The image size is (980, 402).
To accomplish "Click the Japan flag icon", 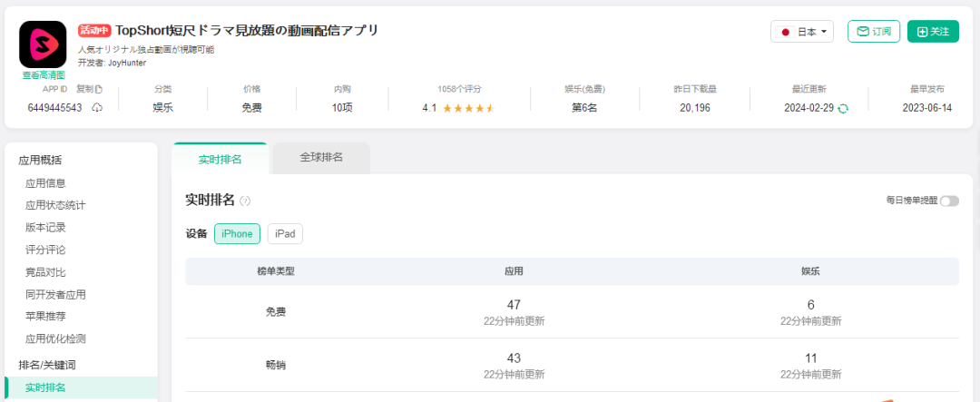I will pyautogui.click(x=786, y=32).
